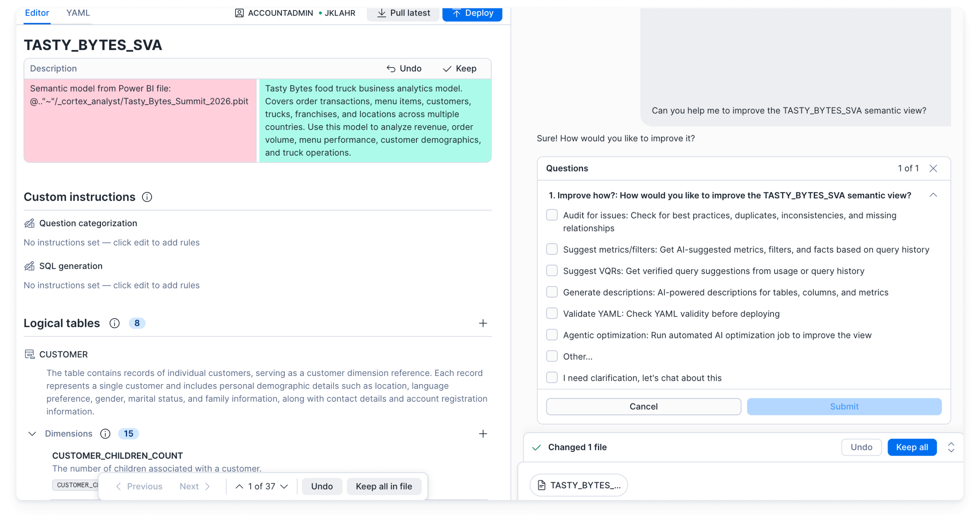
Task: Click Previous in change navigator
Action: click(139, 486)
